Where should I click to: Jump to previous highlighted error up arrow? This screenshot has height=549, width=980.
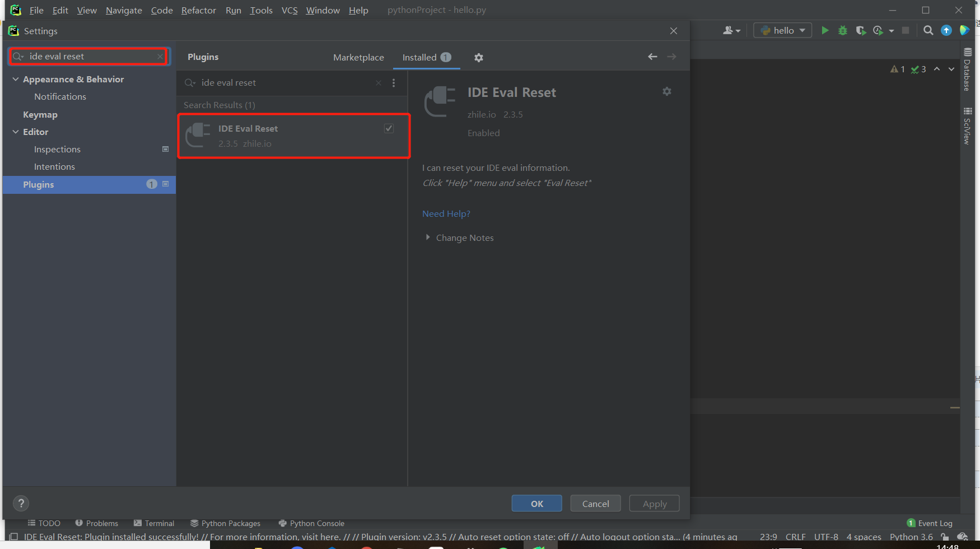pos(937,69)
